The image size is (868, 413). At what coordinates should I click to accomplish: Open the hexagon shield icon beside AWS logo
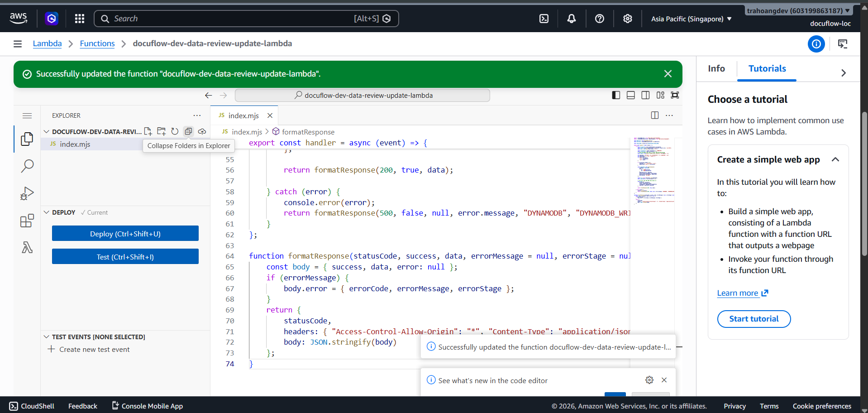pos(52,19)
